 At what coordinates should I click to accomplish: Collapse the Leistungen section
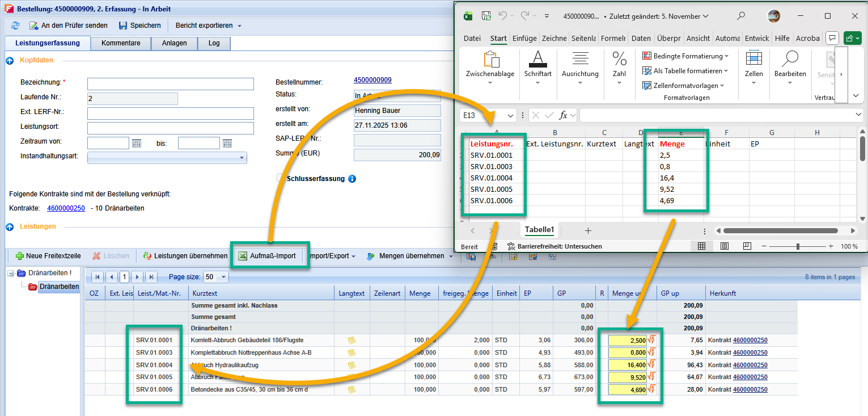[x=10, y=227]
